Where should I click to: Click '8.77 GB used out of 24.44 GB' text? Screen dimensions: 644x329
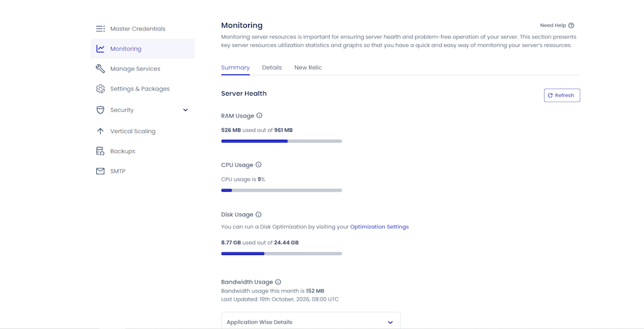coord(260,242)
